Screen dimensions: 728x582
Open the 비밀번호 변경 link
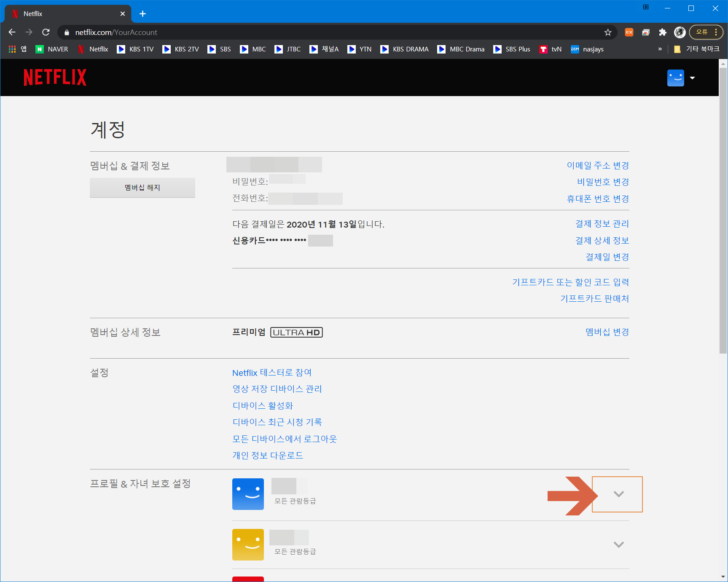603,182
